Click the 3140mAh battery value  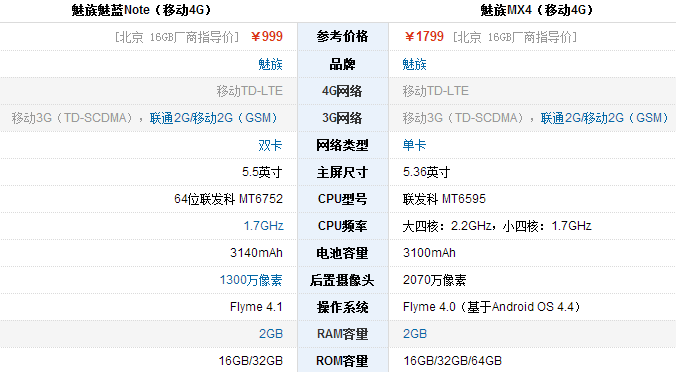click(256, 253)
